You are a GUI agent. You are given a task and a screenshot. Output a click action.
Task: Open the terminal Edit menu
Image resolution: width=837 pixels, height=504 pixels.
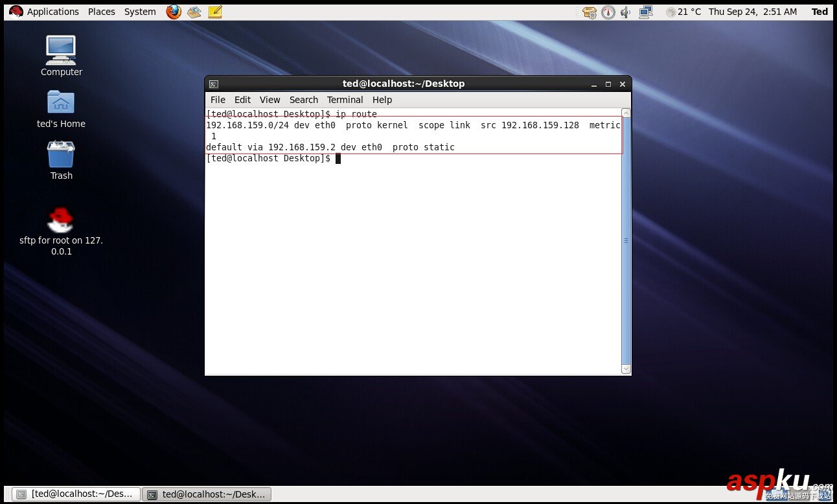click(242, 100)
